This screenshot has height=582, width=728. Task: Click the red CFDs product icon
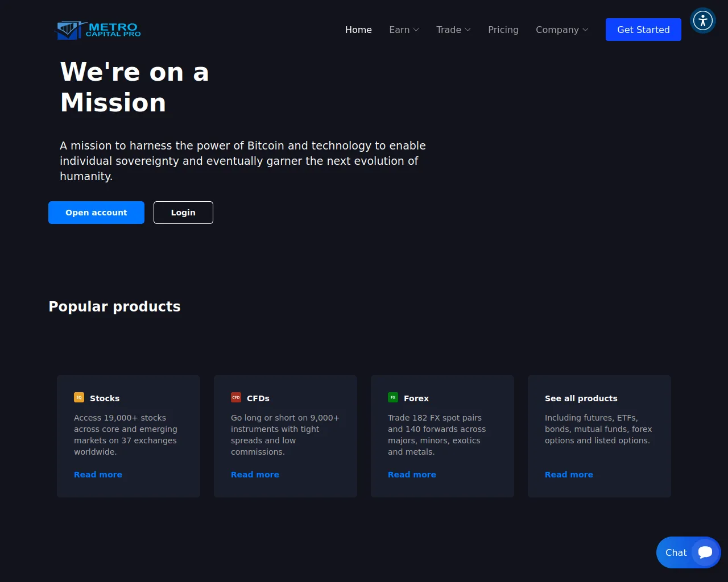tap(236, 398)
